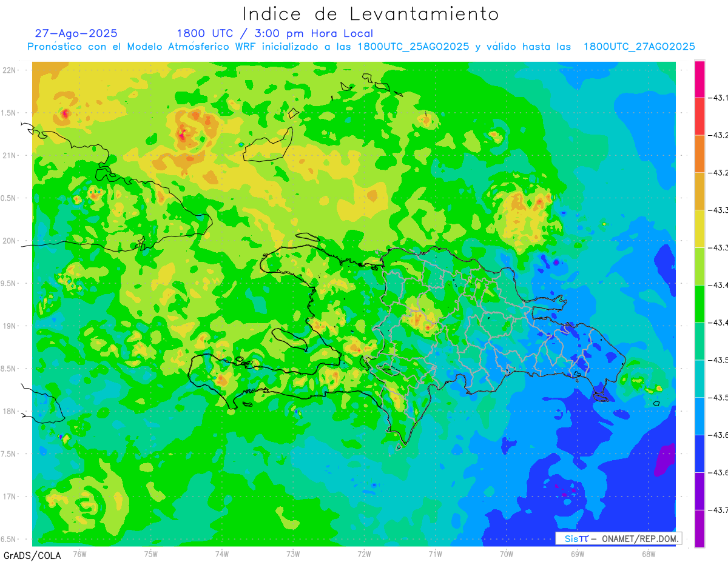Click the '20N' latitude label

click(x=10, y=241)
